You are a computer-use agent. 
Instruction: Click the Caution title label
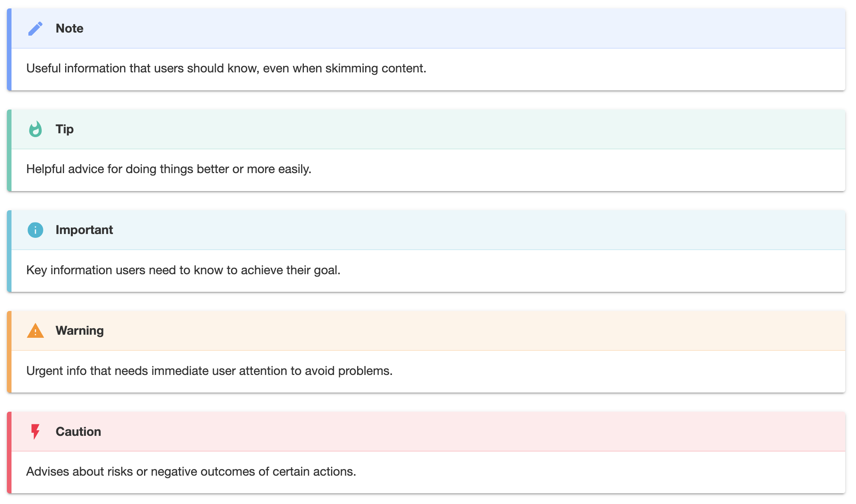tap(78, 432)
